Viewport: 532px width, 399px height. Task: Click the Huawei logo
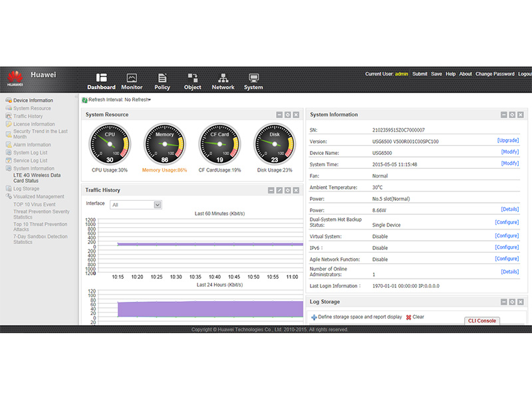pyautogui.click(x=15, y=78)
